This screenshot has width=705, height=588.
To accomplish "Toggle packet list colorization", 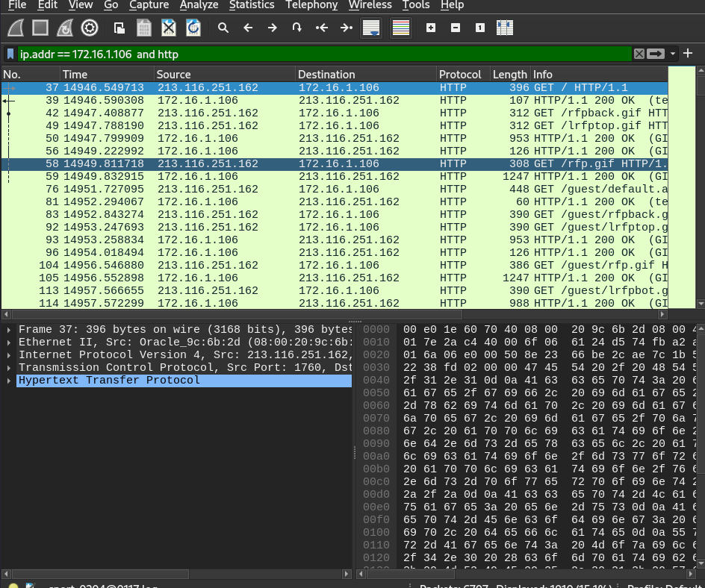I will (x=401, y=28).
